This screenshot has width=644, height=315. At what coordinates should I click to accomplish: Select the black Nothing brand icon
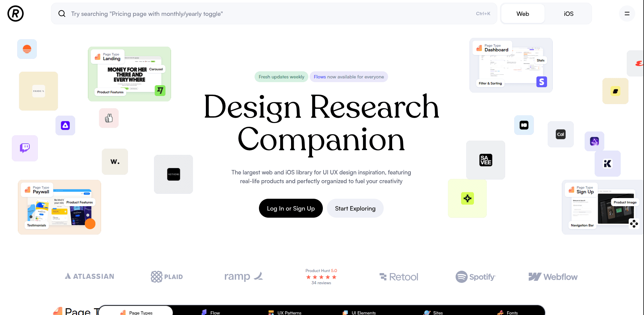tap(173, 174)
